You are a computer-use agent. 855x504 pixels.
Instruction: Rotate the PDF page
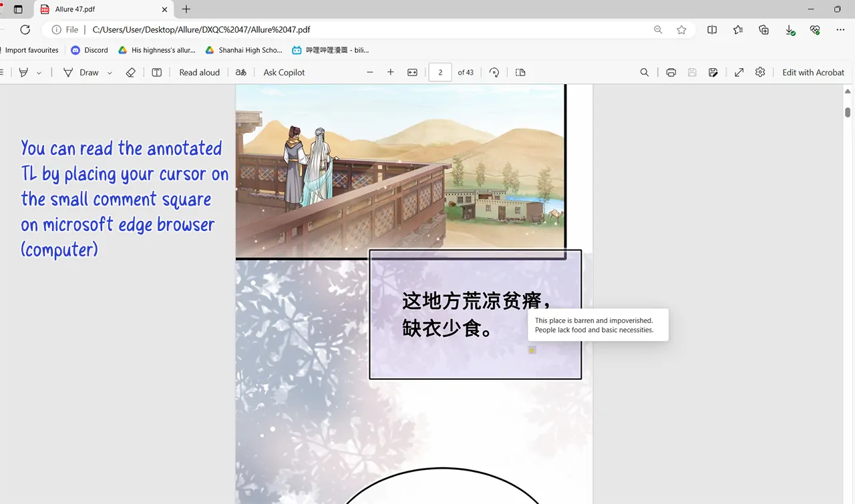click(494, 72)
